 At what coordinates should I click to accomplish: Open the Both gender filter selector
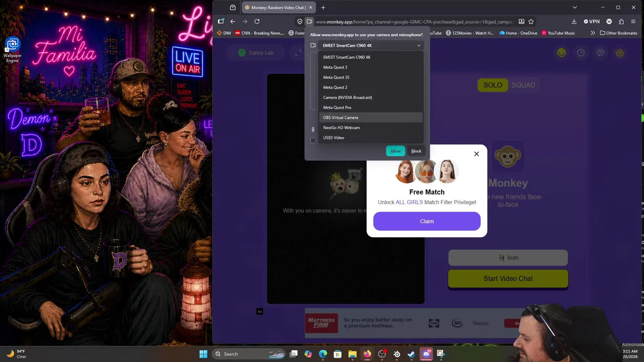click(x=508, y=258)
